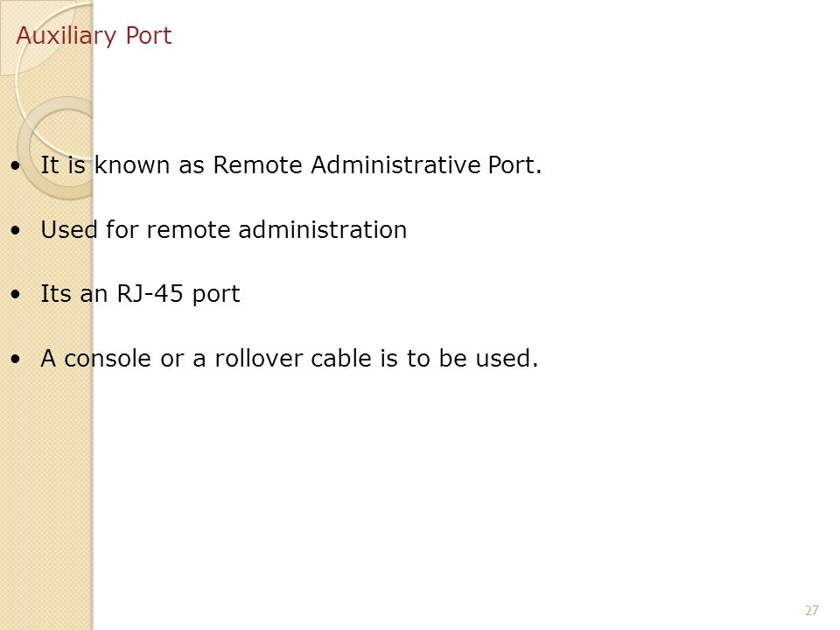Click the bullet dot before "A console or"
The width and height of the screenshot is (840, 630).
click(x=15, y=359)
